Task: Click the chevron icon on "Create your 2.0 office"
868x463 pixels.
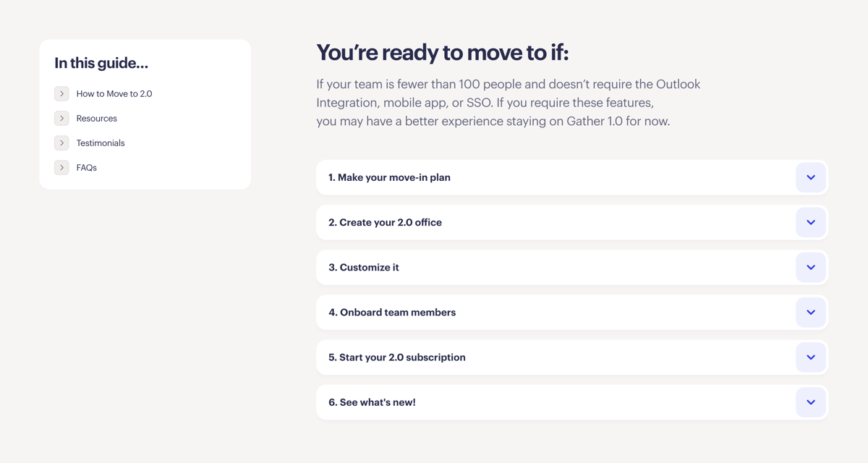Action: click(x=811, y=222)
